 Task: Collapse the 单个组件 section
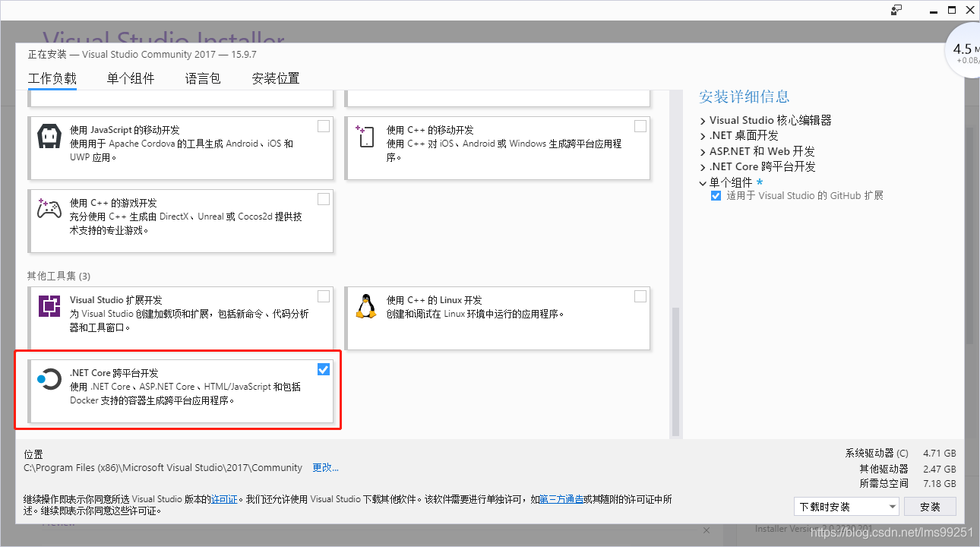click(x=703, y=182)
